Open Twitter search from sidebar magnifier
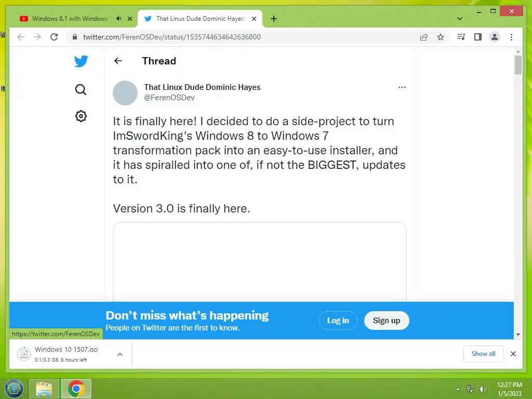 pos(81,89)
